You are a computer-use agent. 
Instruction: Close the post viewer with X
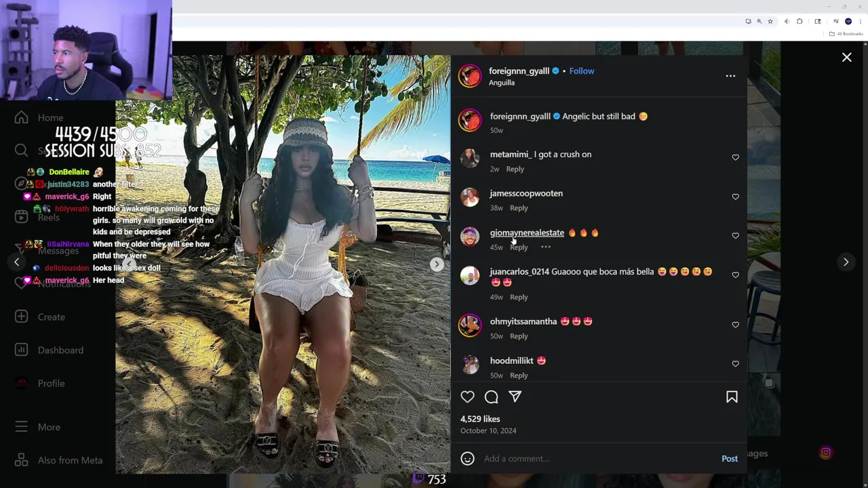coord(846,58)
